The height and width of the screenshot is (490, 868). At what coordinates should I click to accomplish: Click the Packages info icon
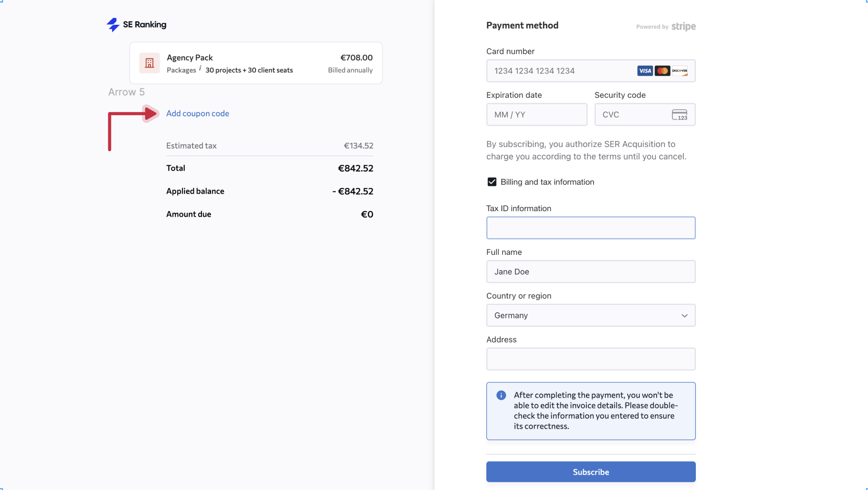click(x=200, y=68)
